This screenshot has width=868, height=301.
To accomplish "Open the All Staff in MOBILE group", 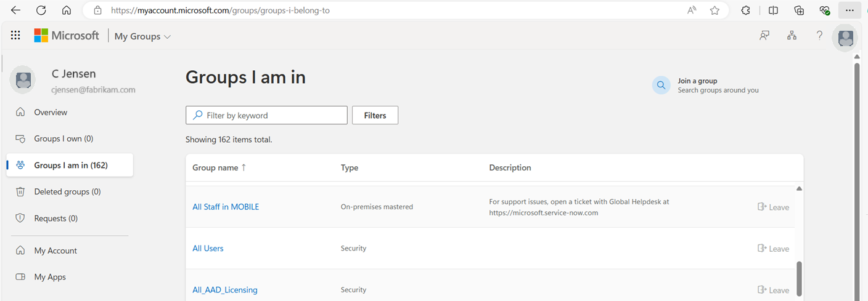I will click(x=226, y=207).
